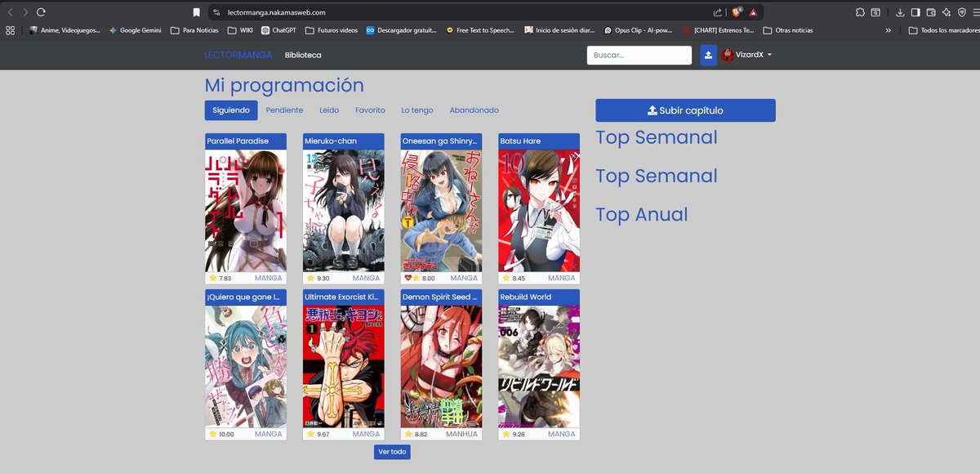
Task: Click the share icon in the address bar
Action: tap(717, 12)
